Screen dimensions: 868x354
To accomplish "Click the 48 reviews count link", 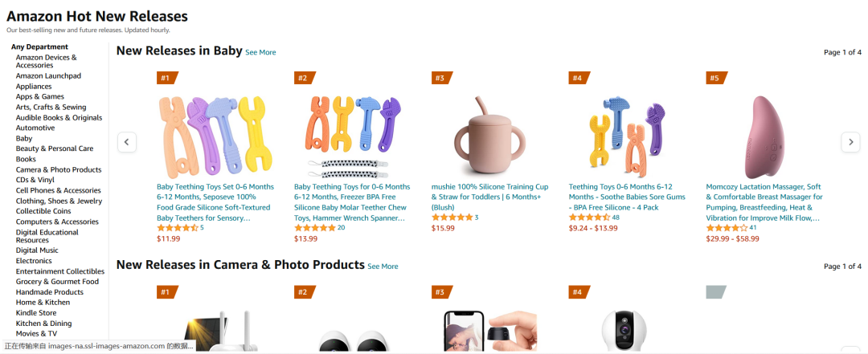I will (x=616, y=218).
